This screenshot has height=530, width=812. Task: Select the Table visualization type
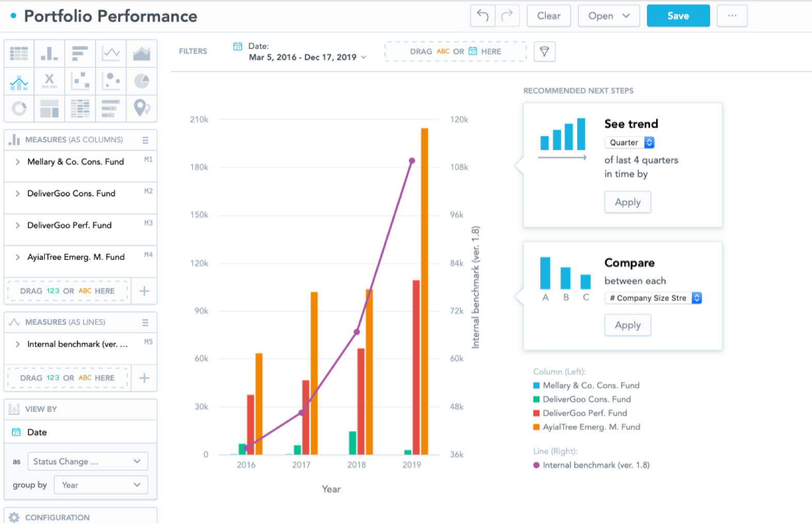19,53
